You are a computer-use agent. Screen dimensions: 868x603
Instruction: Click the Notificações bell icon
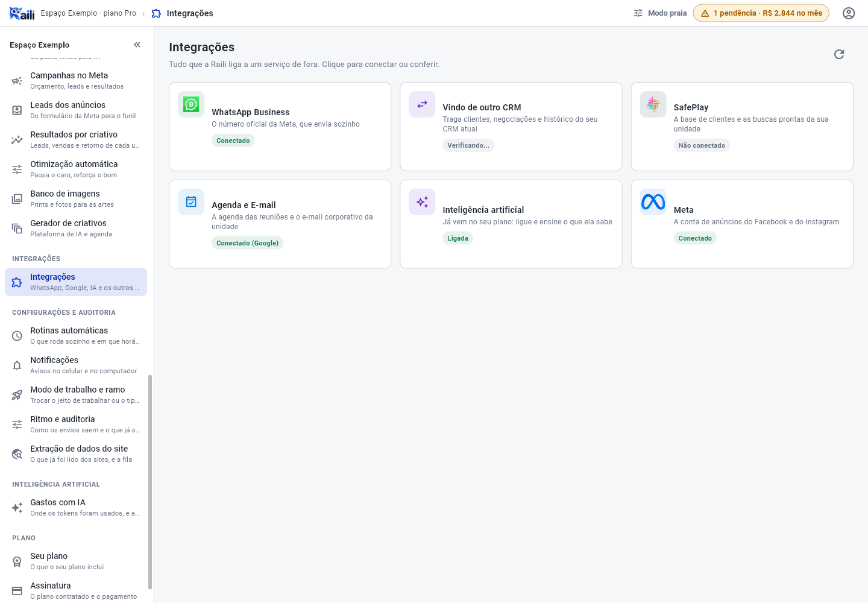[x=17, y=365]
